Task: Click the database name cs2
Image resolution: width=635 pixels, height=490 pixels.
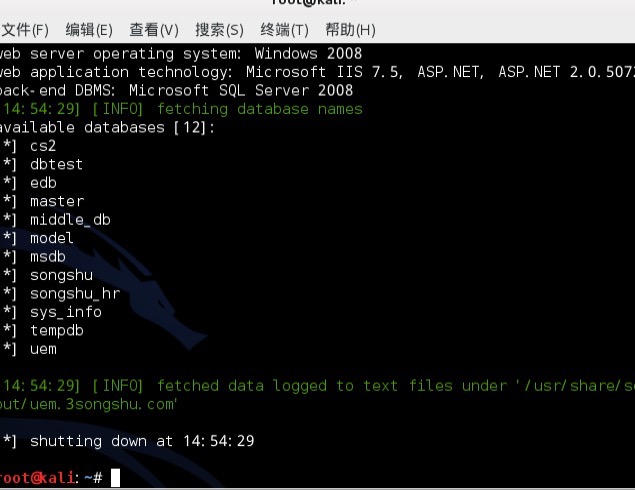Action: (x=43, y=146)
